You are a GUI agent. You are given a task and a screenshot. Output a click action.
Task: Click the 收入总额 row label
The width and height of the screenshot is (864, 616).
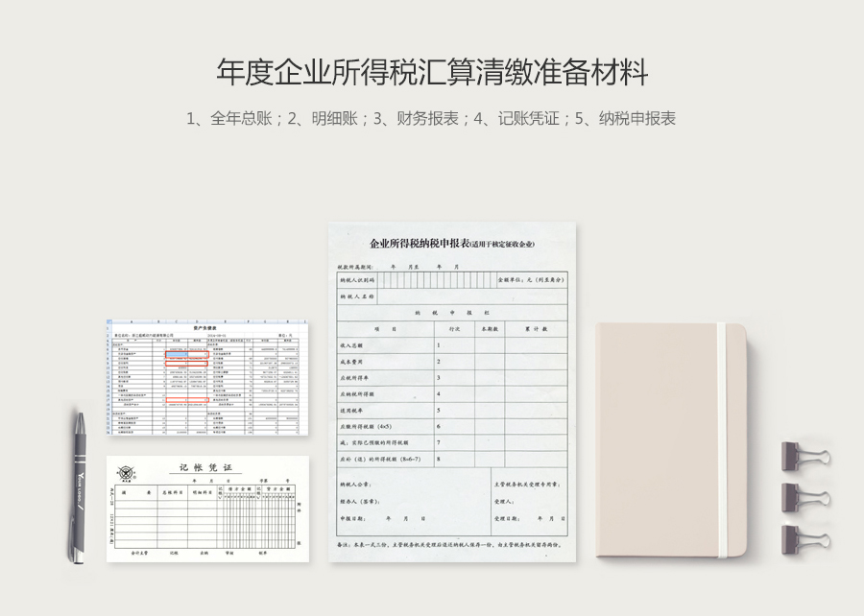(x=351, y=345)
